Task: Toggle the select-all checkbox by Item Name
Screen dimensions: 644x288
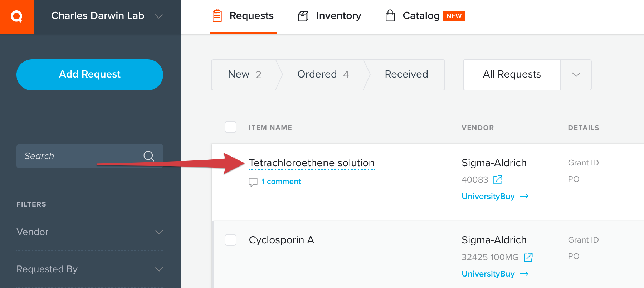Action: pyautogui.click(x=230, y=127)
